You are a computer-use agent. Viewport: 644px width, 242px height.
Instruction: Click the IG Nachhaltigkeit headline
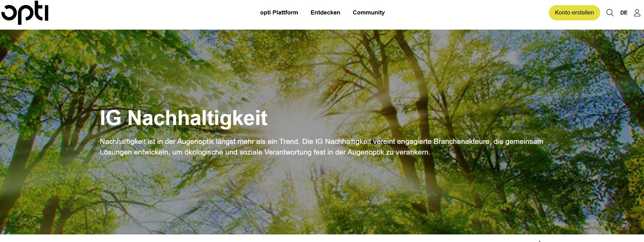coord(183,118)
